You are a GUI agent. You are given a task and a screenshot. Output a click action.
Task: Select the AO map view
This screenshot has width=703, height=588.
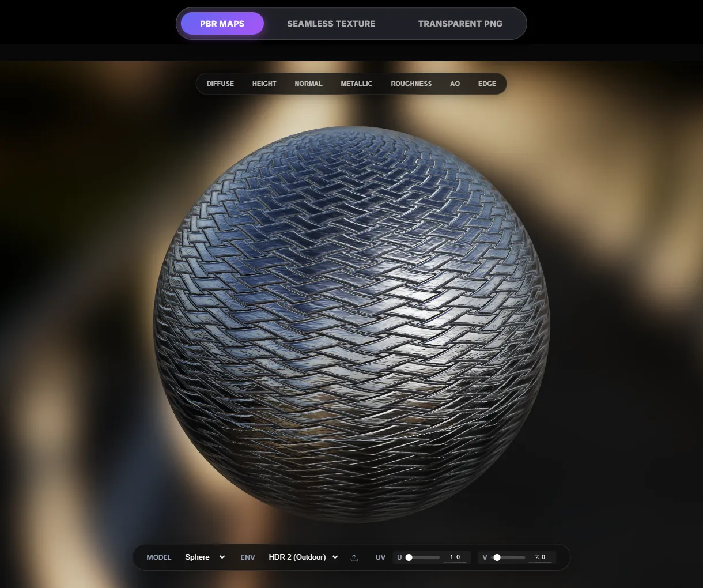[455, 84]
